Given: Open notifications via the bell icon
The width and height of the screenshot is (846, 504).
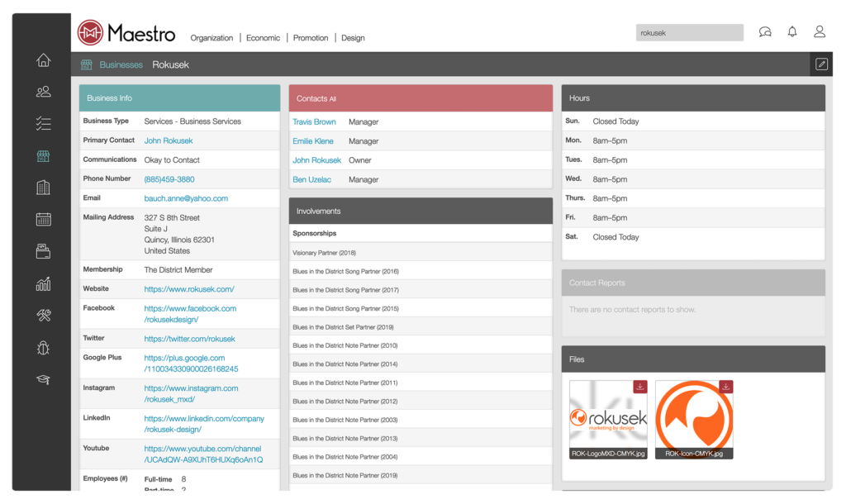Looking at the screenshot, I should pyautogui.click(x=791, y=31).
